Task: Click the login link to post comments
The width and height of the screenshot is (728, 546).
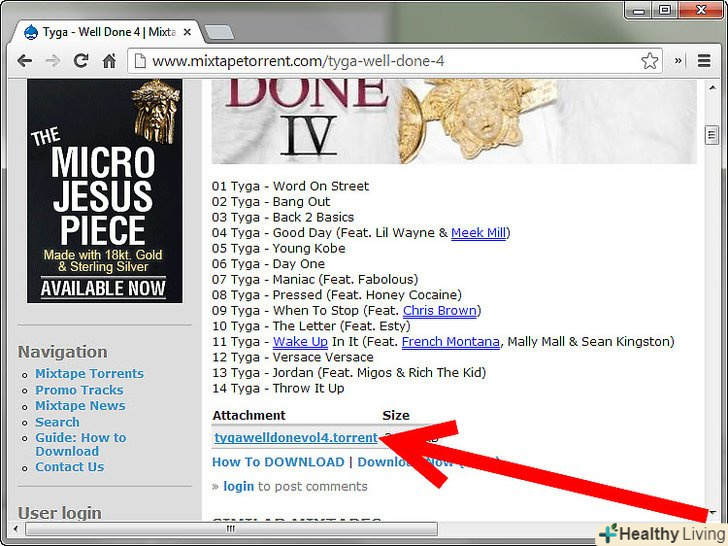Action: [x=239, y=486]
